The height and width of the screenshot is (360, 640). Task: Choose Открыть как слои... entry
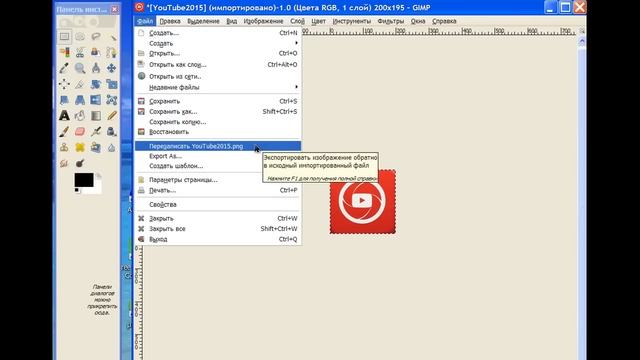click(218, 64)
